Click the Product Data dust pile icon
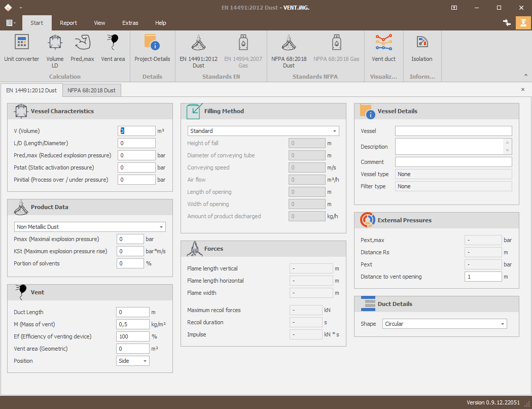 [x=21, y=207]
